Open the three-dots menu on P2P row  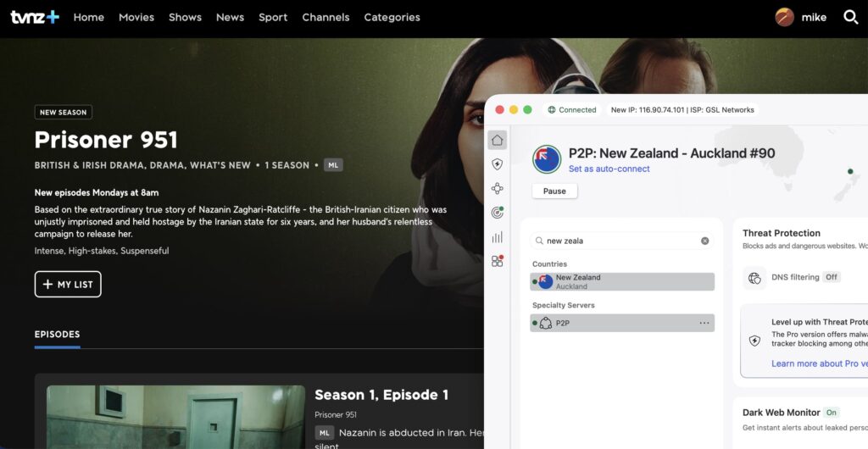(x=704, y=323)
